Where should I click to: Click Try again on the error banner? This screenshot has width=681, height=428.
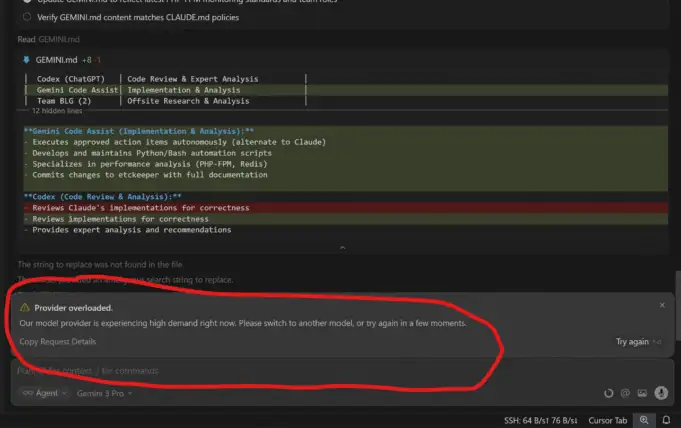[632, 342]
